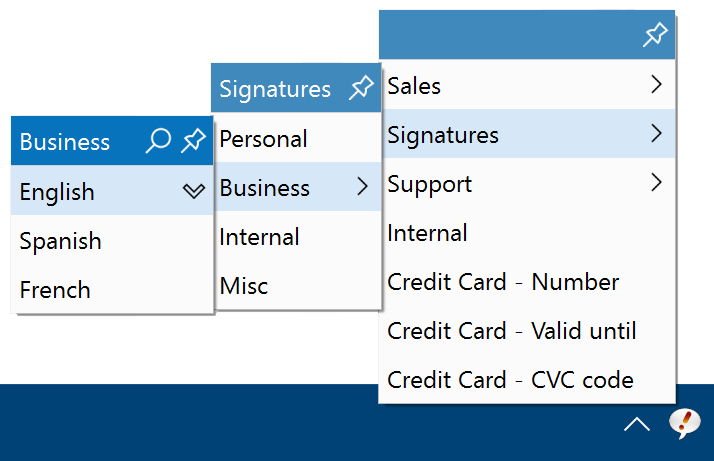Click the search magnifier in Business header
This screenshot has height=461, width=714.
click(x=158, y=140)
